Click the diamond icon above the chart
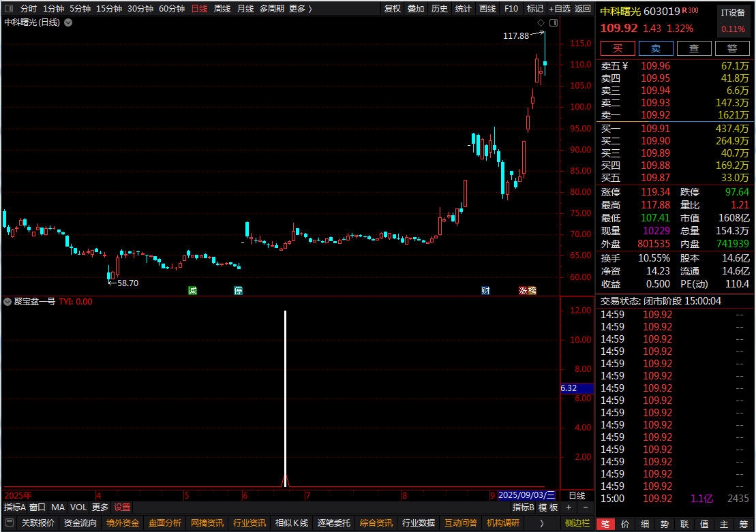 tap(541, 22)
